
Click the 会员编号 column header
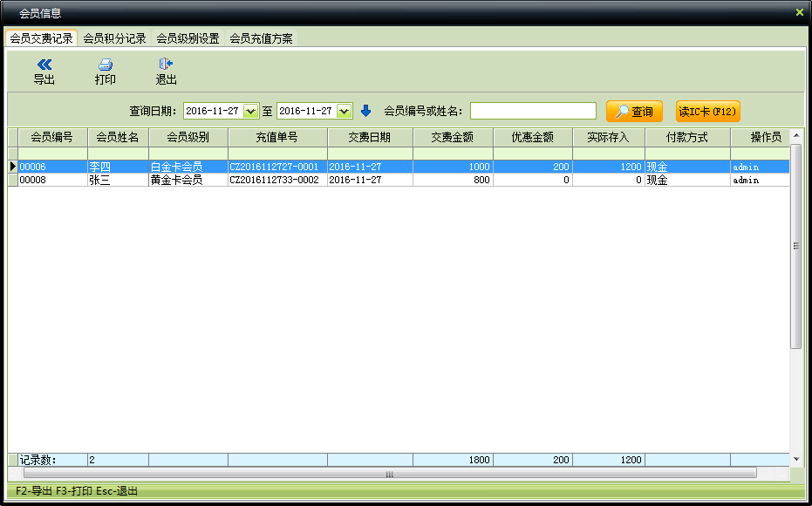click(51, 138)
